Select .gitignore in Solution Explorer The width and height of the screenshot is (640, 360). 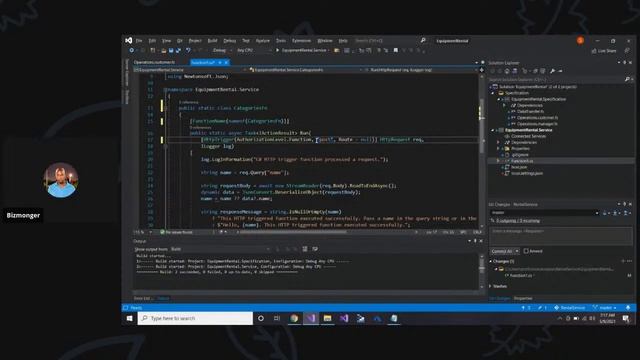[x=520, y=155]
